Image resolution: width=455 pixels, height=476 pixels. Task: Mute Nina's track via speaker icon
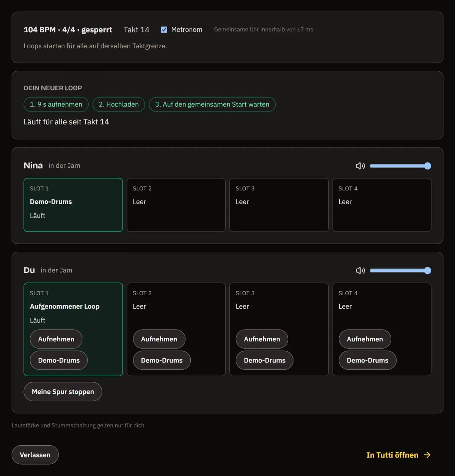coord(360,166)
